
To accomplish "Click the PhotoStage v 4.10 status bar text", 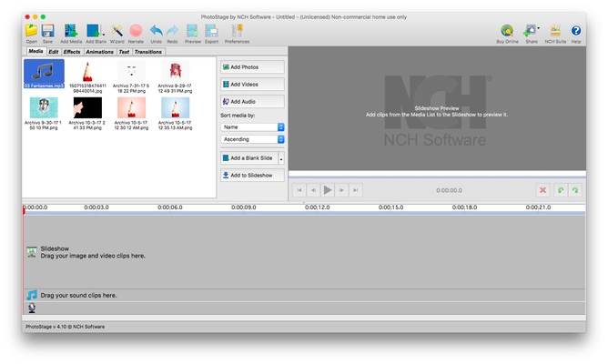I will (66, 327).
